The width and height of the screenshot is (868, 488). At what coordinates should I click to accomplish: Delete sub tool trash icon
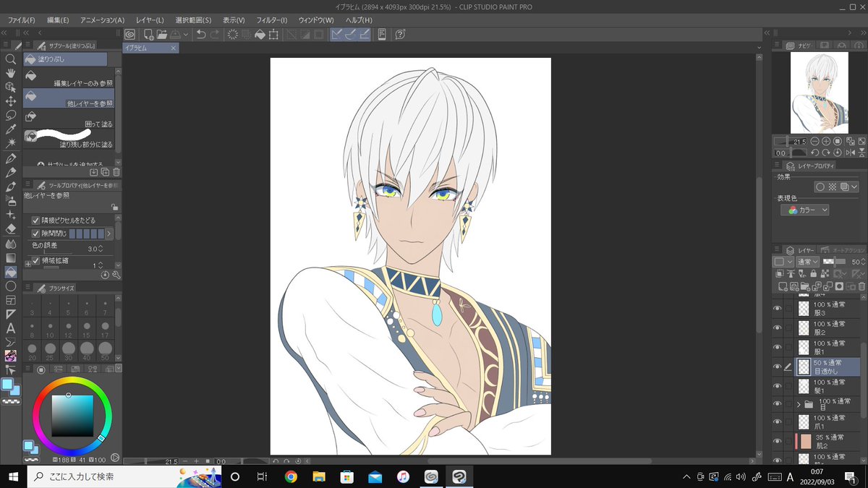116,172
